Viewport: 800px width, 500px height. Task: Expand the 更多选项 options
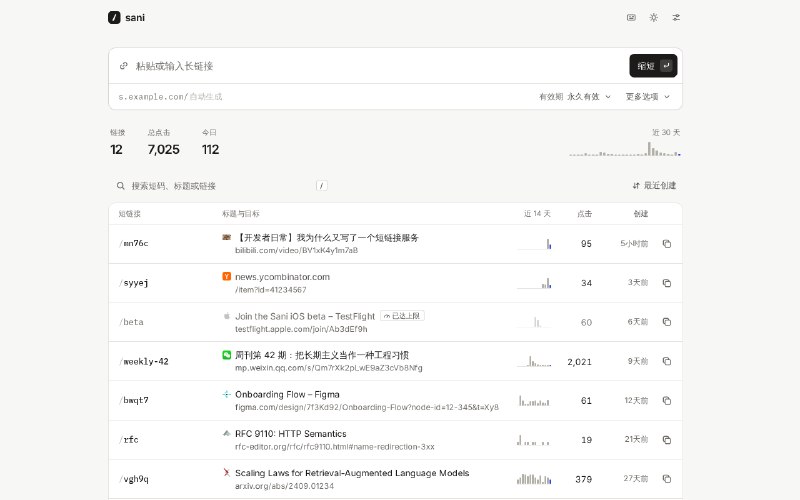coord(647,96)
